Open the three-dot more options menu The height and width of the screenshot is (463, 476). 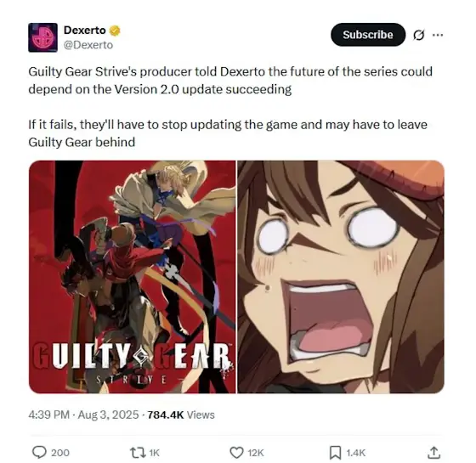point(438,35)
